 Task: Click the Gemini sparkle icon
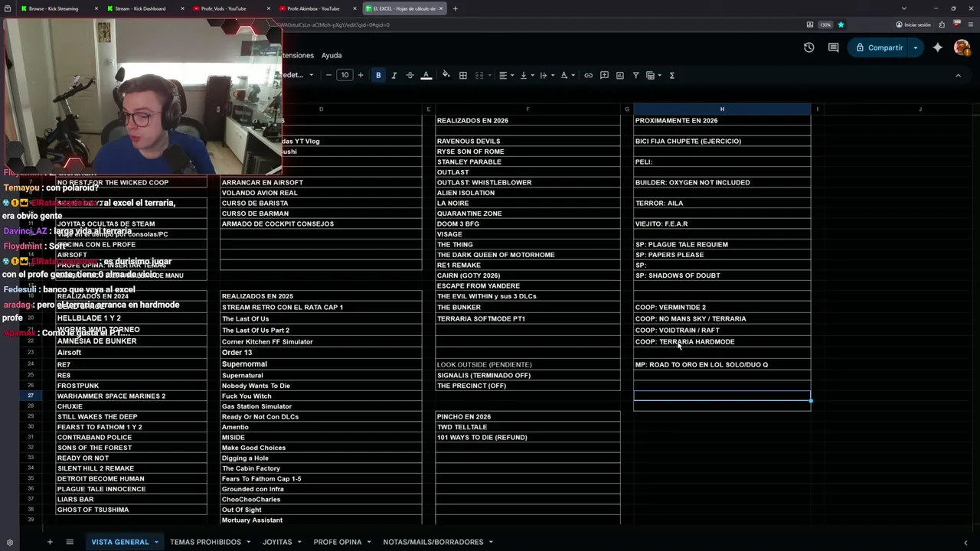(937, 47)
